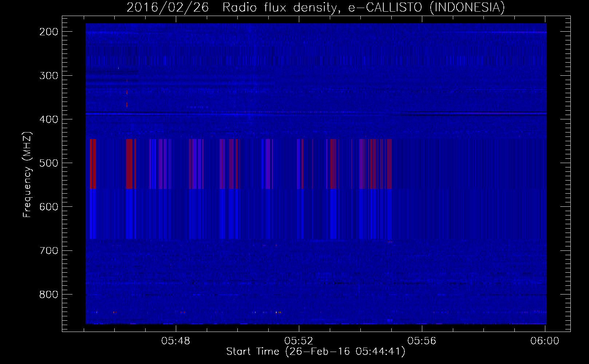Screen dimensions: 589x364
Task: Click the 800 frequency tick label
Action: (49, 294)
